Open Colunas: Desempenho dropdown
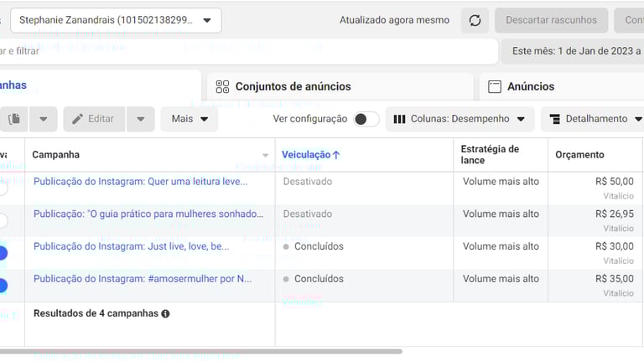The height and width of the screenshot is (361, 644). tap(460, 119)
